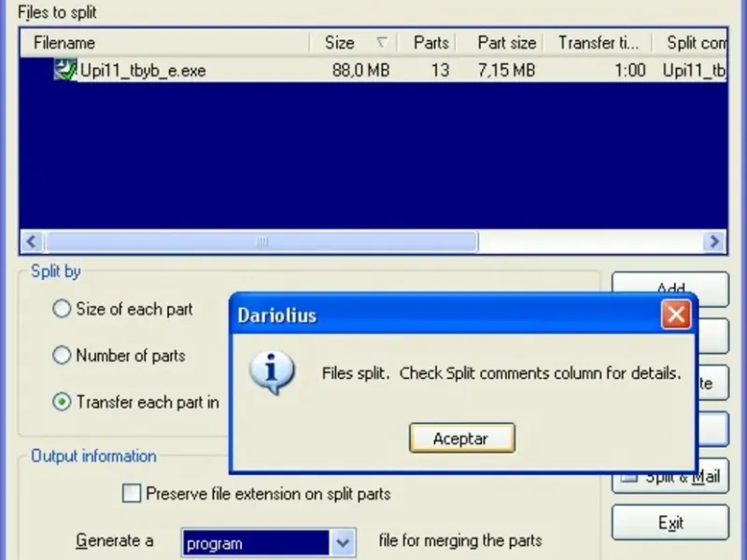Viewport: 747px width, 560px height.
Task: Enable 'Preserve file extension on split parts' checkbox
Action: click(132, 494)
